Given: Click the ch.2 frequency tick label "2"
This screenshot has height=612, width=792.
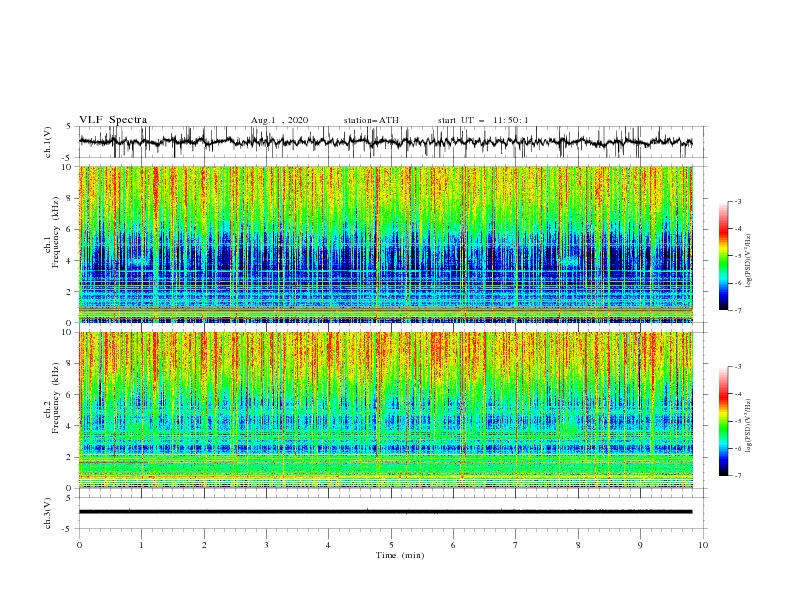Looking at the screenshot, I should (69, 457).
